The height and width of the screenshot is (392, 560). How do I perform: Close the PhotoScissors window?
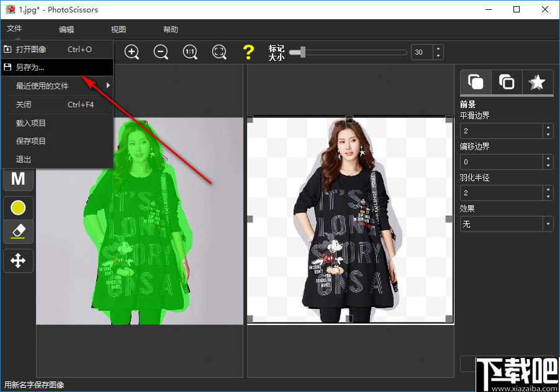545,10
